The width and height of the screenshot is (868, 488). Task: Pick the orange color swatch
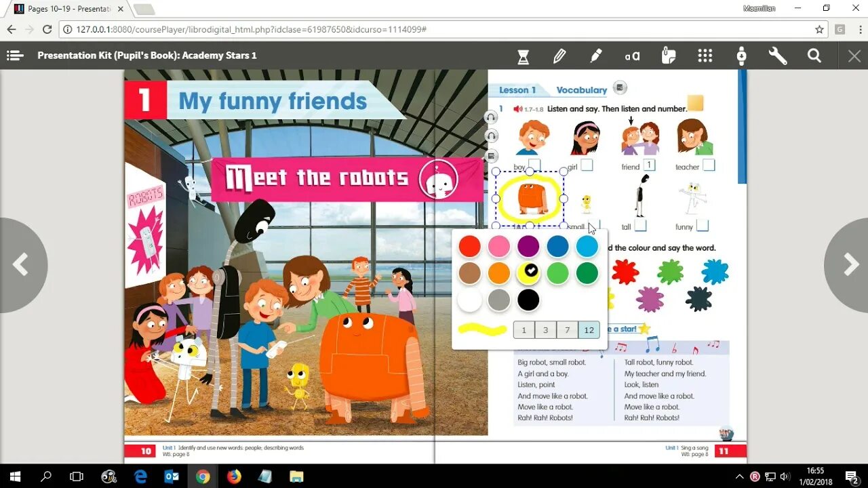[498, 273]
